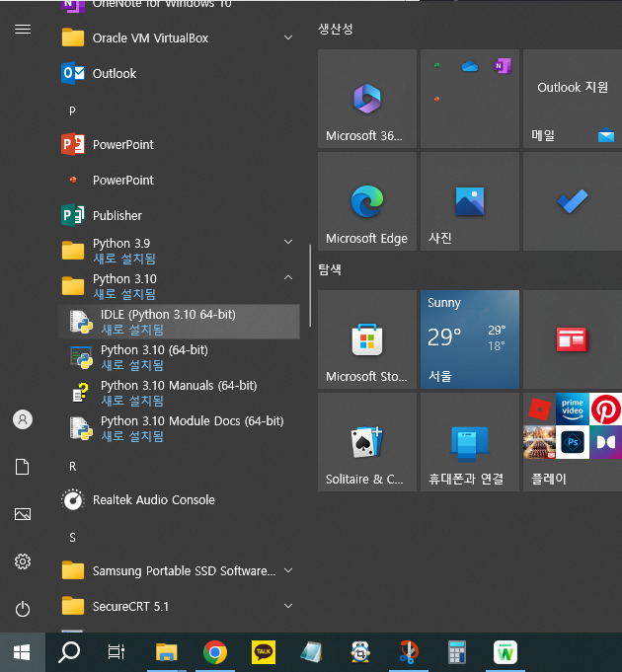The width and height of the screenshot is (622, 672).
Task: Open Google Chrome from the taskbar
Action: (215, 652)
